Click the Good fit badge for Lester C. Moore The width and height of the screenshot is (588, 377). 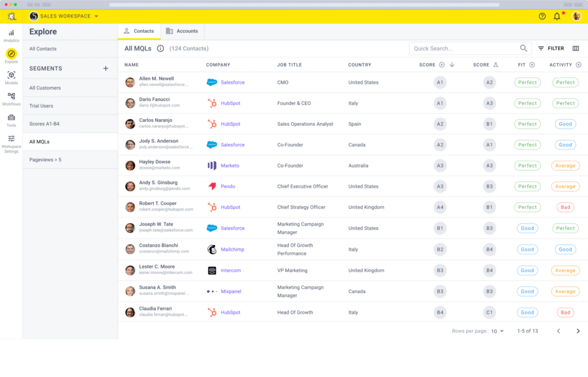527,271
